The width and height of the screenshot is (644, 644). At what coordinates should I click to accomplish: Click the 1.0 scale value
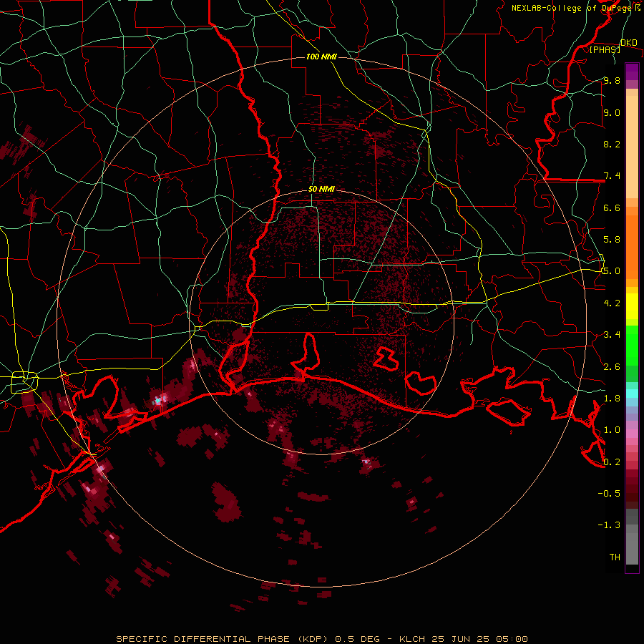click(x=612, y=430)
